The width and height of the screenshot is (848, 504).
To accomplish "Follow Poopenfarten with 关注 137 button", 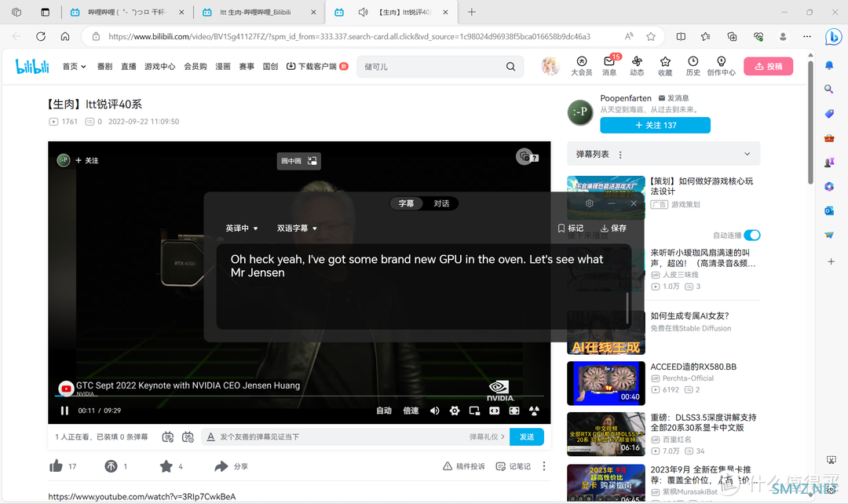I will pyautogui.click(x=655, y=125).
